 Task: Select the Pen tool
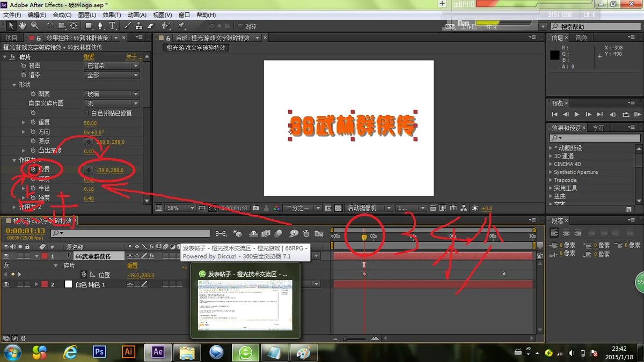(101, 26)
